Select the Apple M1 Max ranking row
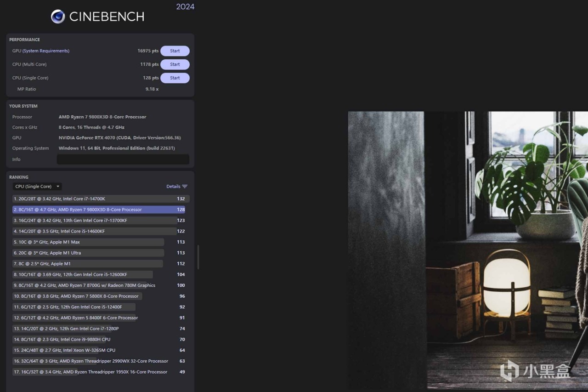This screenshot has width=588, height=392. tap(101, 242)
